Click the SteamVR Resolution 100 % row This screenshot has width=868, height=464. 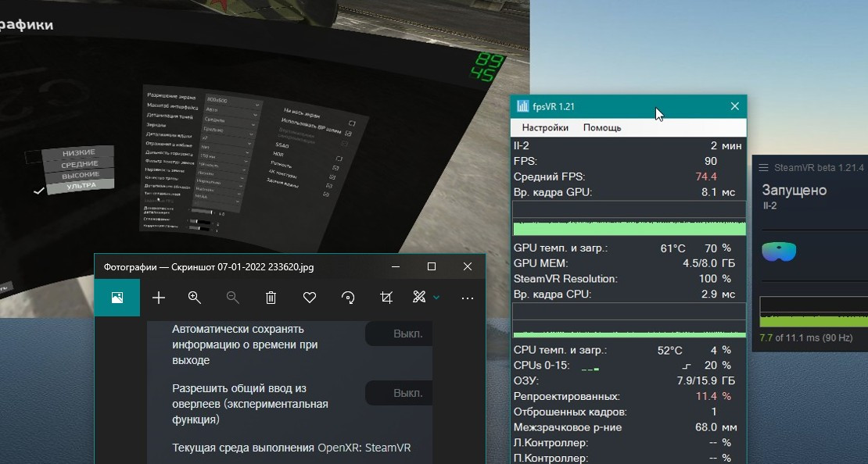(x=629, y=279)
